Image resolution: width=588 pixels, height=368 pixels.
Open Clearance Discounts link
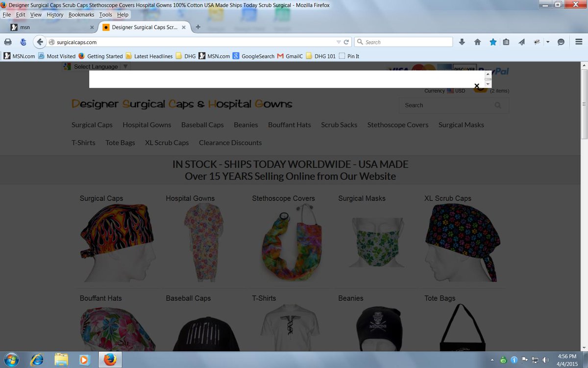[230, 143]
